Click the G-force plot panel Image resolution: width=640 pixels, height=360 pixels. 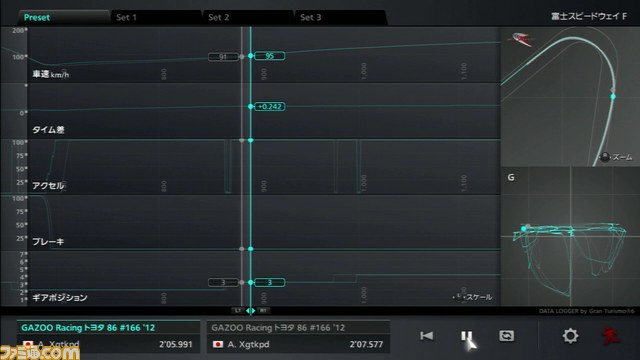pos(570,237)
